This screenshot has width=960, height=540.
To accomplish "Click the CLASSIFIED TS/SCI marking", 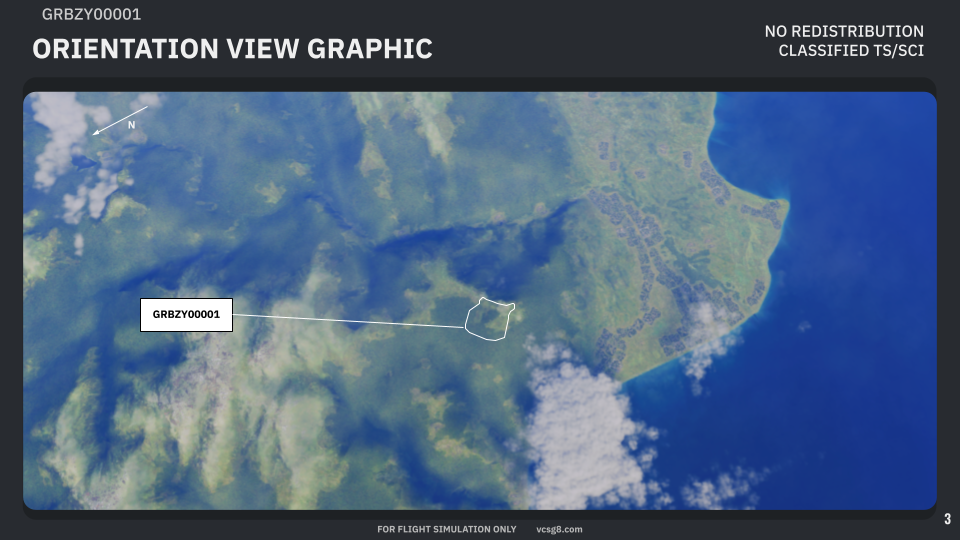I will tap(851, 51).
